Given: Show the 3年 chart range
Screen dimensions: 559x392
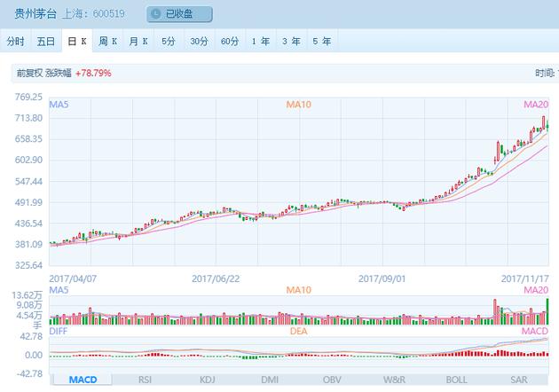Looking at the screenshot, I should pos(291,42).
